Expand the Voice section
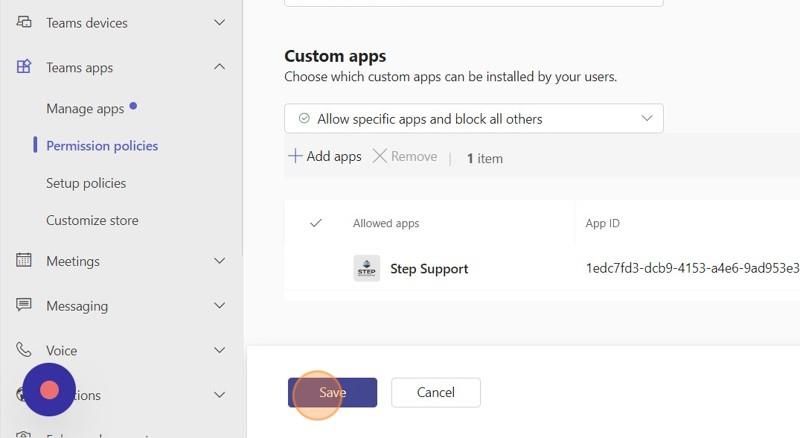This screenshot has height=438, width=800. 219,350
